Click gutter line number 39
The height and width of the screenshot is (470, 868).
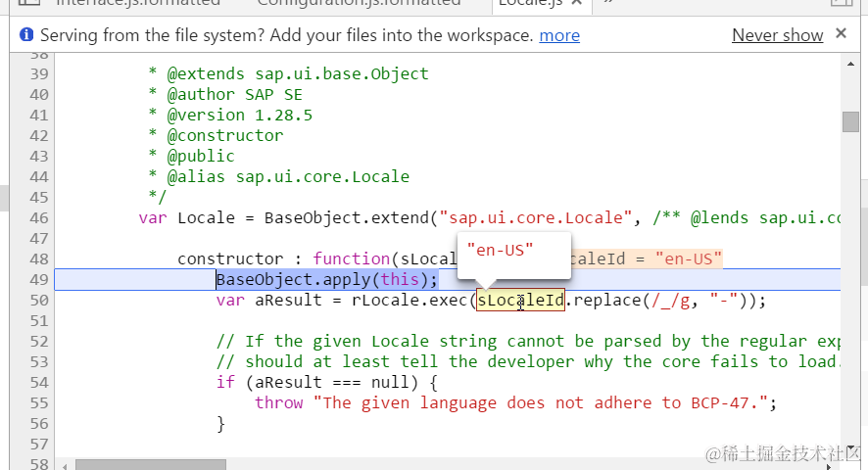coord(39,74)
